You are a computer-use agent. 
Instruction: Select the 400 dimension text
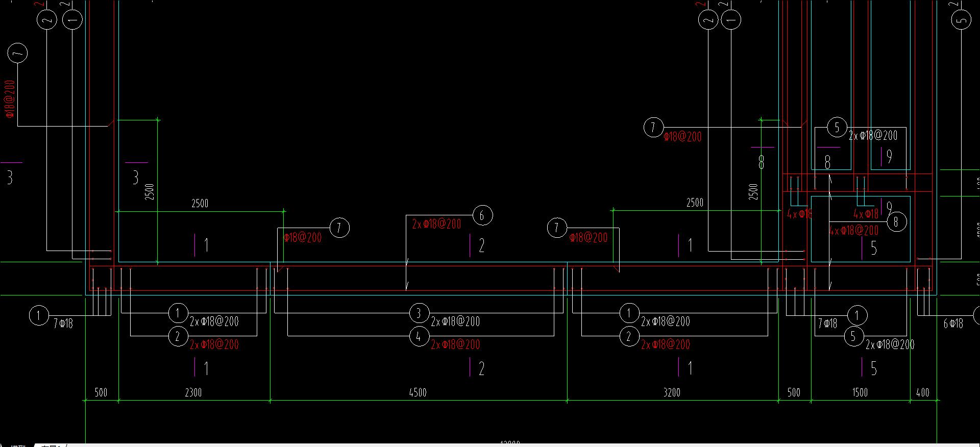[923, 392]
